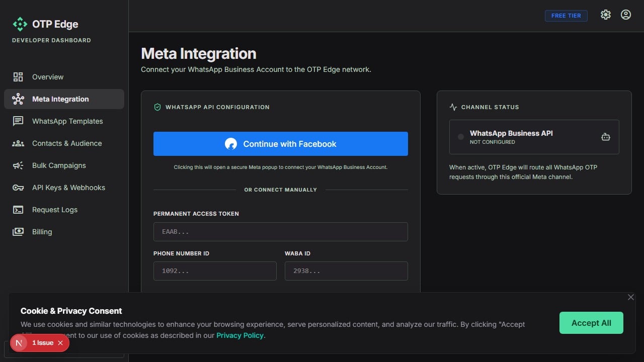This screenshot has height=362, width=644.
Task: Click the gray status dot for WhatsApp Business API
Action: pyautogui.click(x=461, y=137)
